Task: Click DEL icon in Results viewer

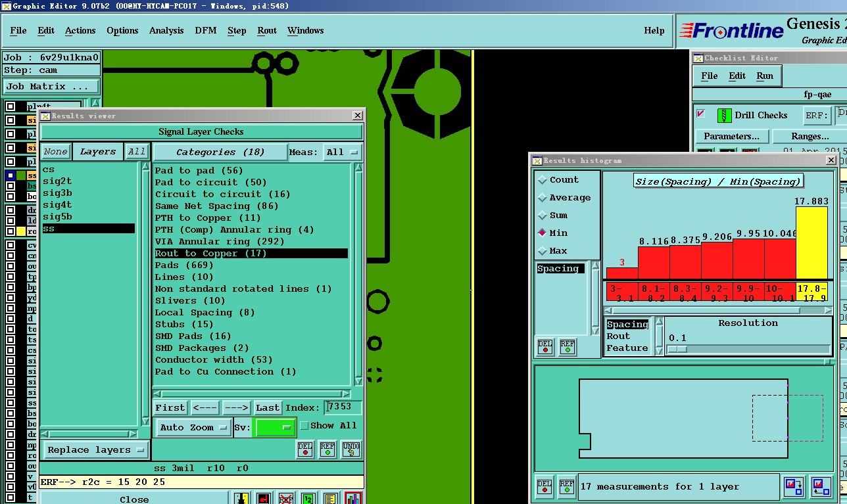Action: tap(305, 449)
